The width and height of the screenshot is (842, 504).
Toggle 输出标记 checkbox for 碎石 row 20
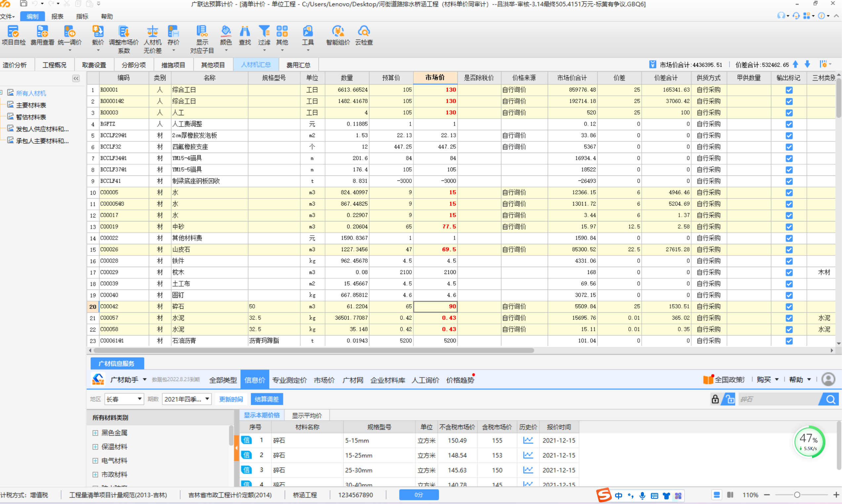[789, 307]
